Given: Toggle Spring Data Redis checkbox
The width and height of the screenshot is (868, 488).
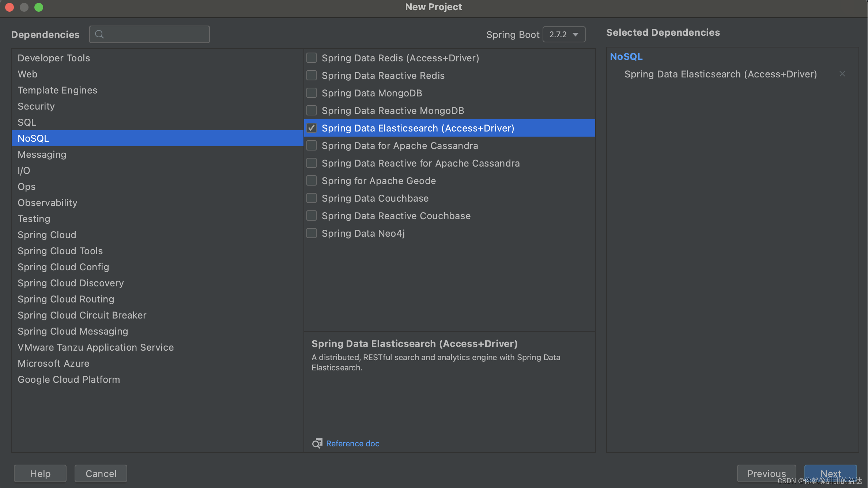Looking at the screenshot, I should tap(310, 58).
